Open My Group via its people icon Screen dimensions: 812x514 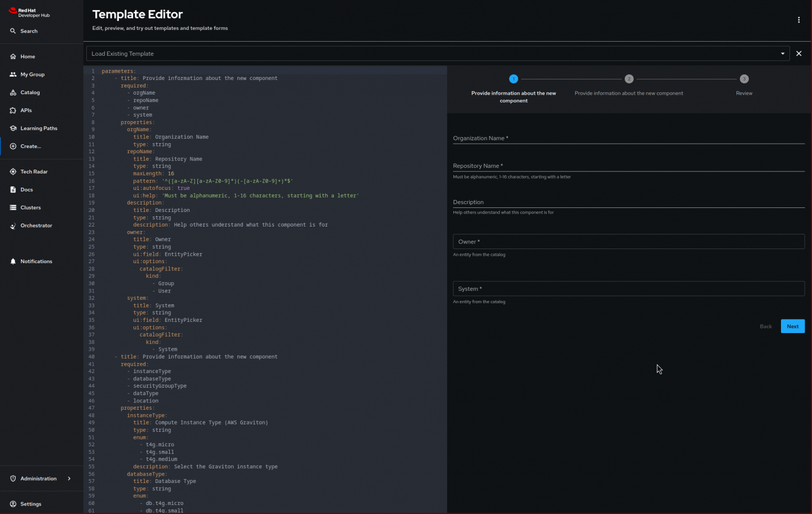tap(13, 74)
